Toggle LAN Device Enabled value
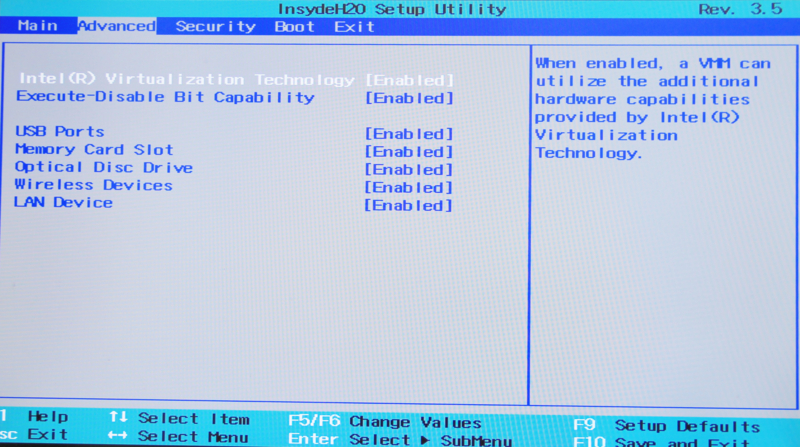 409,205
